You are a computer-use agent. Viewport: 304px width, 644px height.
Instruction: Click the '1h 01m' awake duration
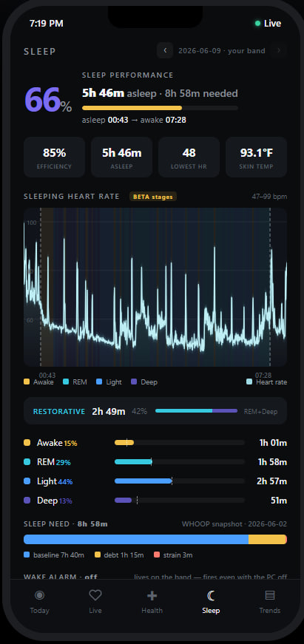coord(273,443)
